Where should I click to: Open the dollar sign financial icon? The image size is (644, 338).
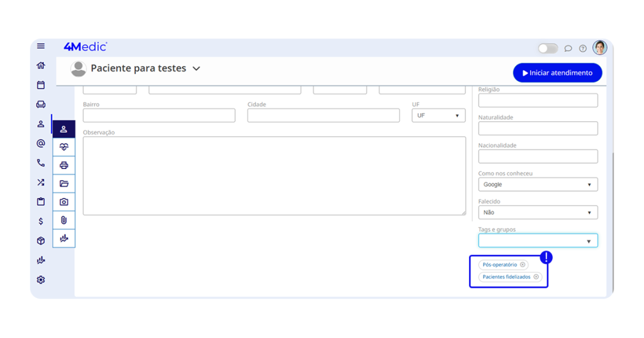[41, 221]
